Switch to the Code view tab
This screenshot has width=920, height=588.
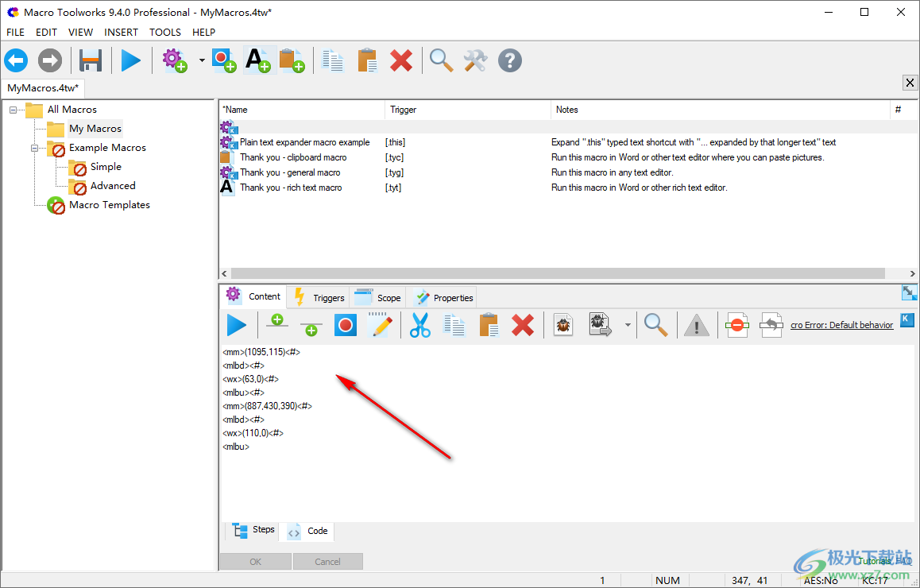[307, 531]
